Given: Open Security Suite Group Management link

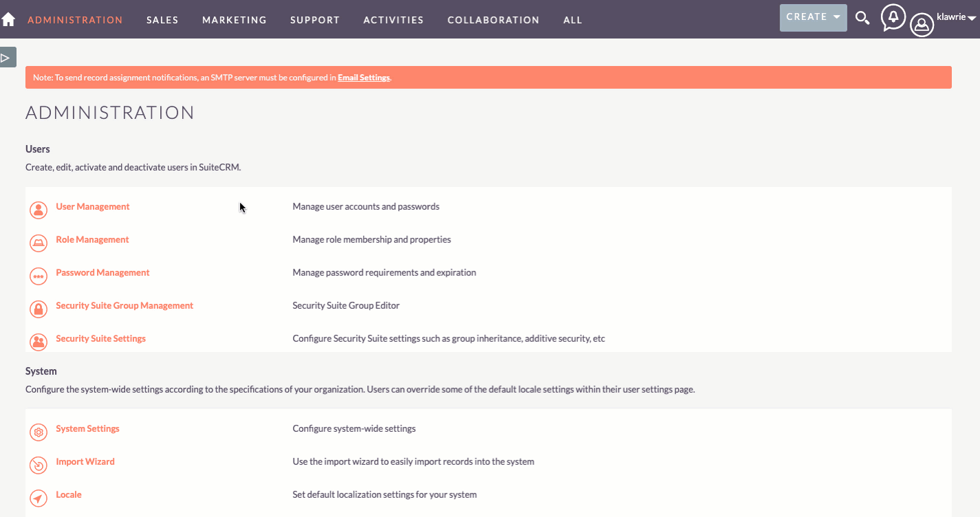Looking at the screenshot, I should (x=124, y=305).
